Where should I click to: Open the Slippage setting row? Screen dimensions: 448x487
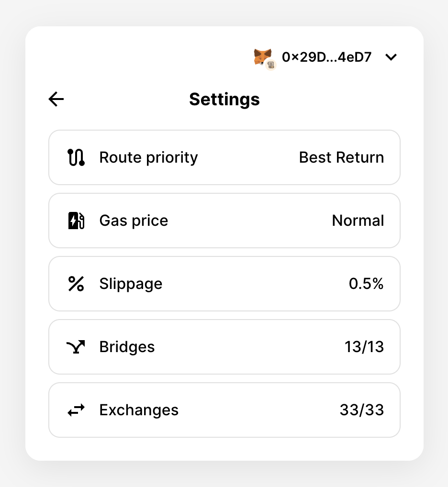pyautogui.click(x=224, y=284)
